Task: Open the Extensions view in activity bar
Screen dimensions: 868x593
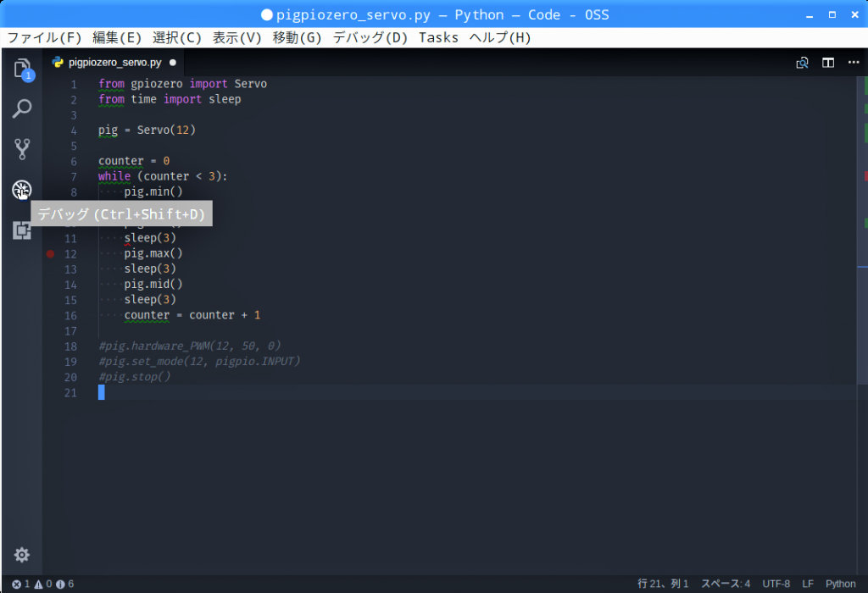Action: 22,230
